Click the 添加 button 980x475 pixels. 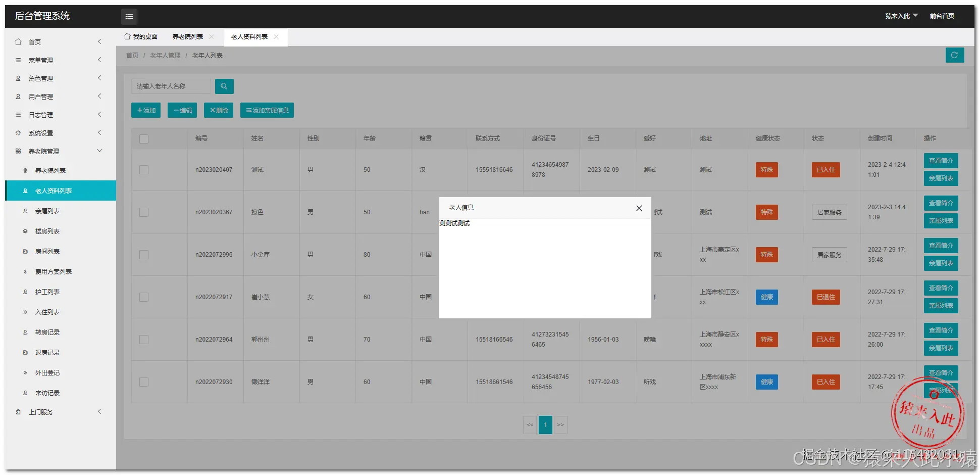(x=146, y=111)
